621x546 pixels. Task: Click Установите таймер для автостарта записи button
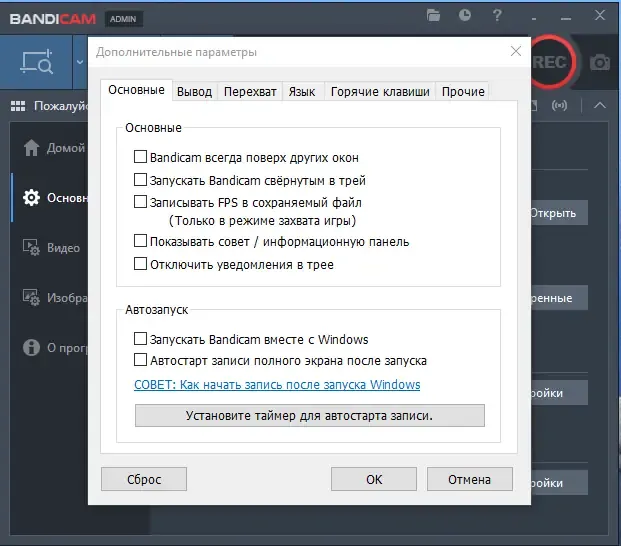click(310, 415)
